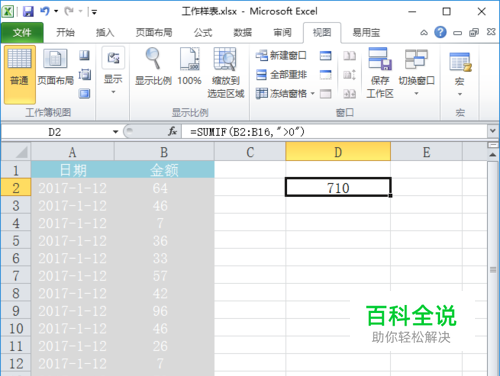This screenshot has width=500, height=376.
Task: Click cell B7 with value 57
Action: coord(164,276)
